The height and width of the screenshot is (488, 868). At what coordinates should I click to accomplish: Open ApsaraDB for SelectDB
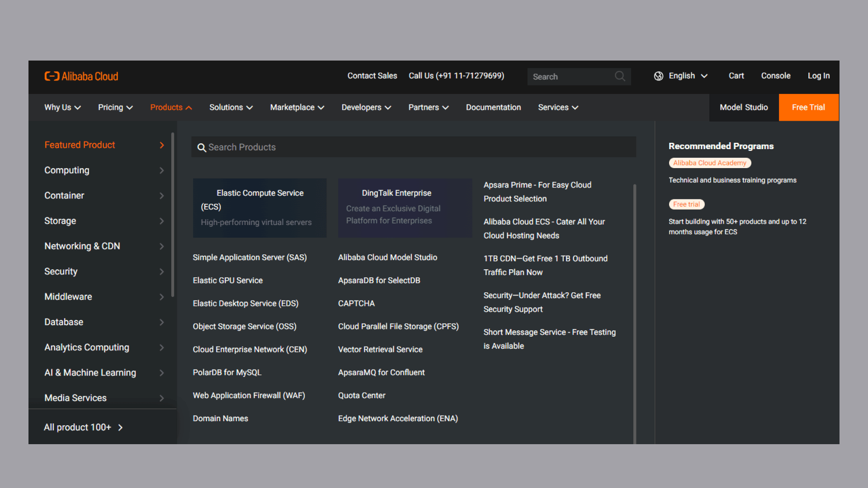pos(379,281)
